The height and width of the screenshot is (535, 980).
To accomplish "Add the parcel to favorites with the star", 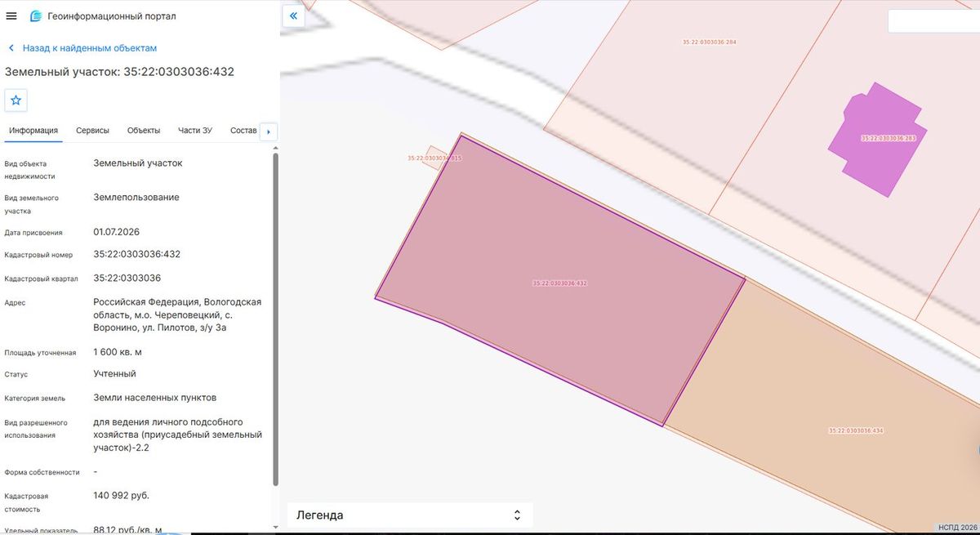I will coord(16,100).
